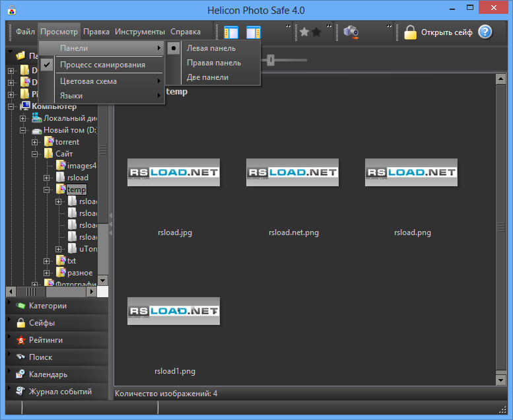Collapse the Компьютер tree node
The image size is (513, 420).
tap(11, 106)
